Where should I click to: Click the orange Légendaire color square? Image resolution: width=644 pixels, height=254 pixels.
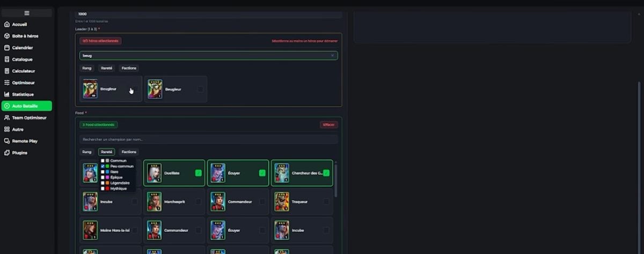107,183
